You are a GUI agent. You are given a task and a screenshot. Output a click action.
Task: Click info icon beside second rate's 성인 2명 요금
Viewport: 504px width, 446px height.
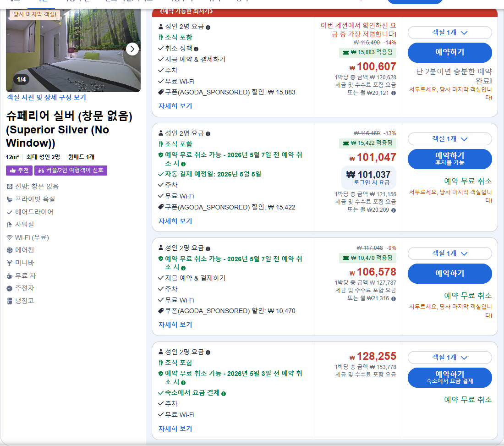(208, 134)
